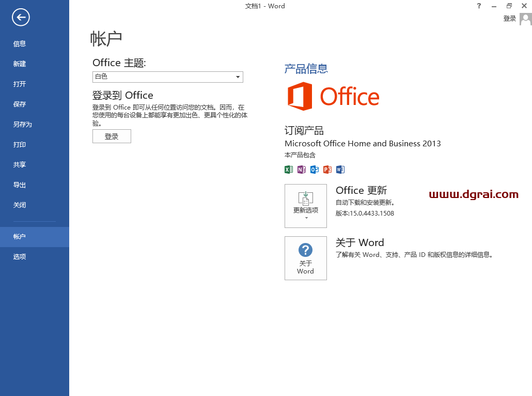Click the Word app icon under 本产品包含
532x396 pixels.
click(x=340, y=170)
